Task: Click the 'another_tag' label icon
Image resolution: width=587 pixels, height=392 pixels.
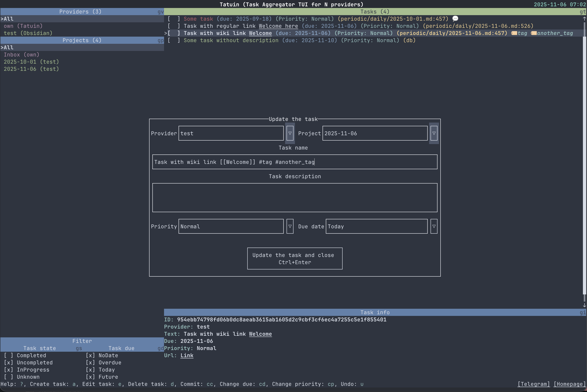Action: pos(534,33)
